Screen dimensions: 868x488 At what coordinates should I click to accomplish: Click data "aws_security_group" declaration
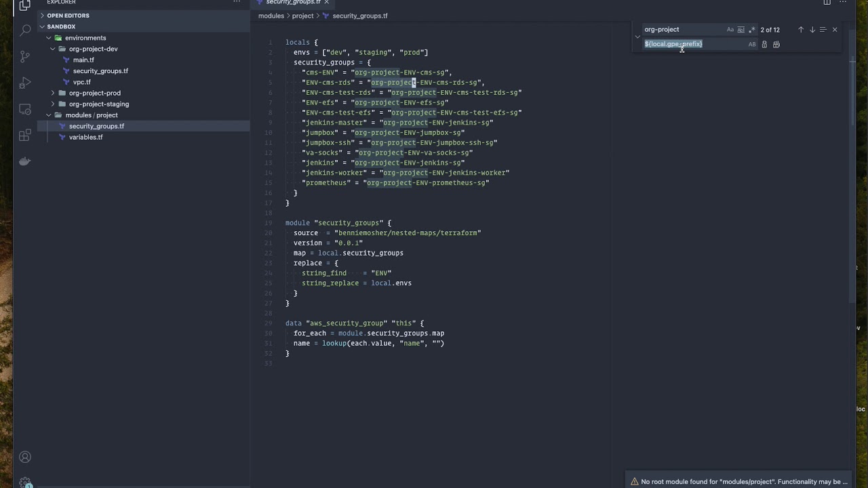point(354,323)
